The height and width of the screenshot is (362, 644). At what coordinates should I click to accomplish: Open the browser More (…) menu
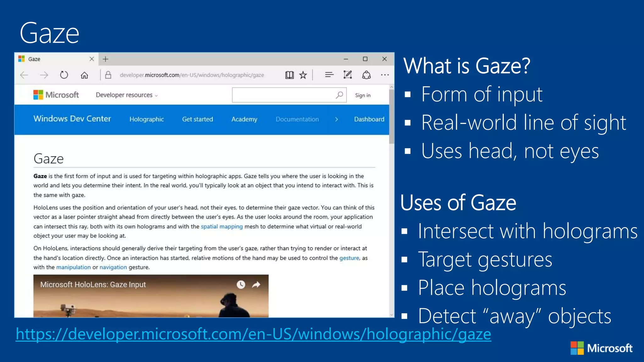tap(385, 75)
